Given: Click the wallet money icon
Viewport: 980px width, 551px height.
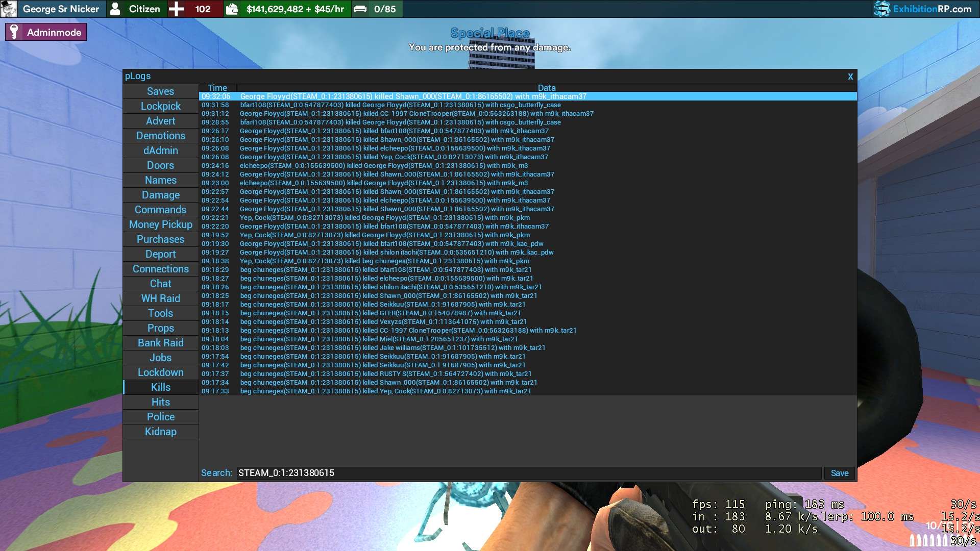Looking at the screenshot, I should (232, 9).
